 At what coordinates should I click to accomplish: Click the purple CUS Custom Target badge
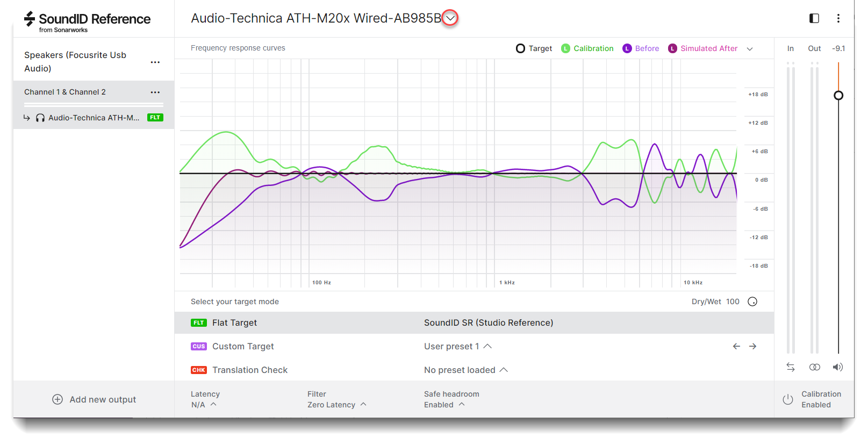[199, 347]
